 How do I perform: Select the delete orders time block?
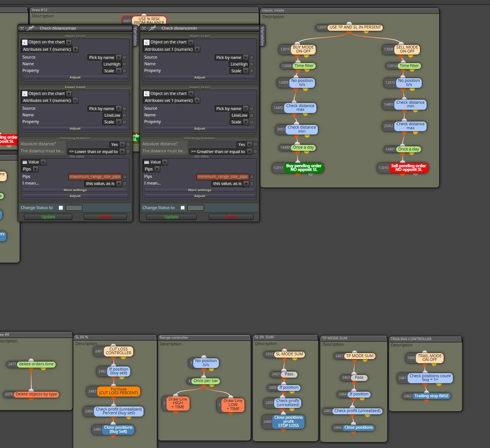[36, 364]
